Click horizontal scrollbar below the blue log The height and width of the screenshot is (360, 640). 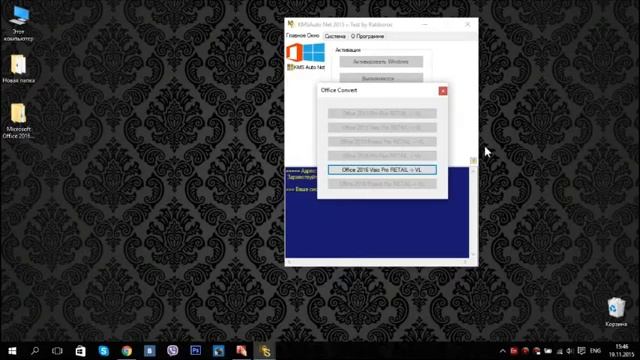click(x=377, y=262)
